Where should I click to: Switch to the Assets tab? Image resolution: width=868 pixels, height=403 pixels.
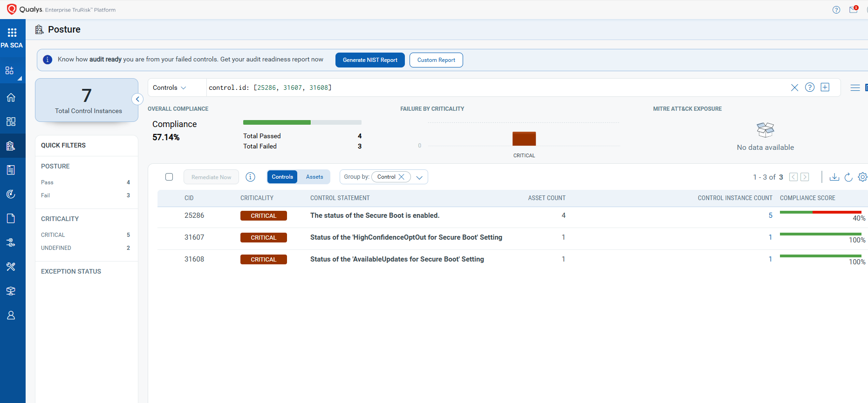314,177
